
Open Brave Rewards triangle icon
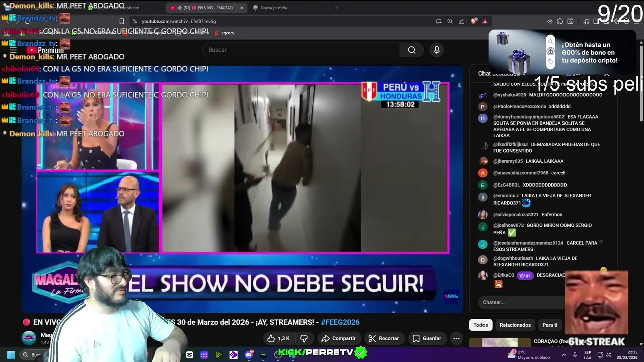(485, 21)
